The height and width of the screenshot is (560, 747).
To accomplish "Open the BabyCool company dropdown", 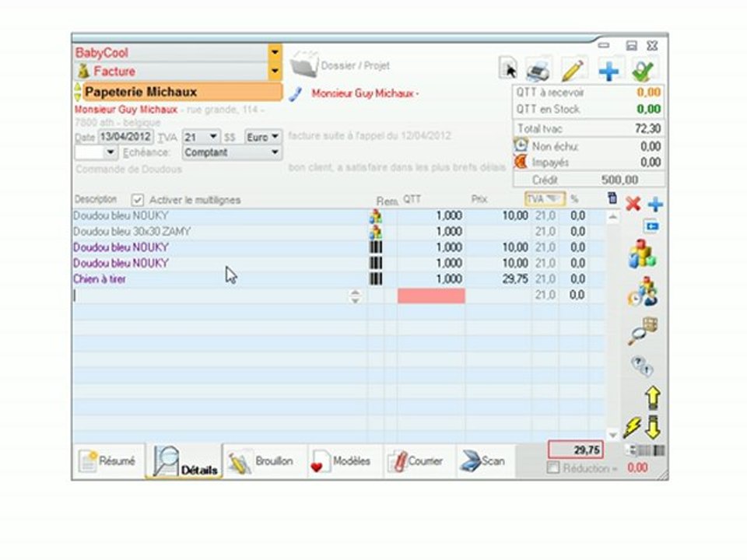I will pyautogui.click(x=275, y=52).
